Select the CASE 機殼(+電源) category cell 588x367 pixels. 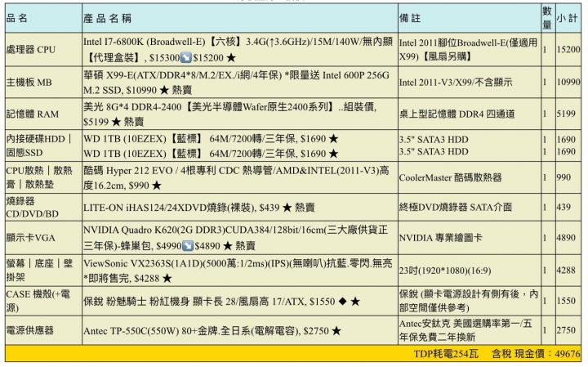[x=43, y=301]
